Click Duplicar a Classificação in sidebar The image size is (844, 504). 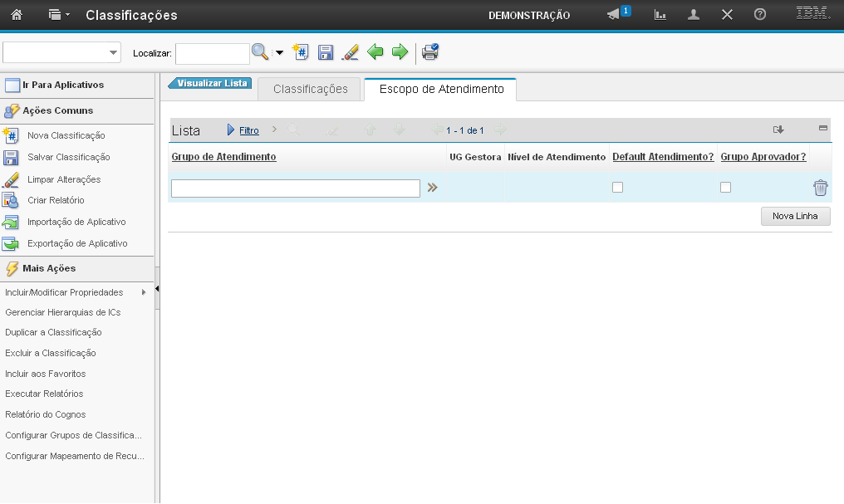[53, 332]
